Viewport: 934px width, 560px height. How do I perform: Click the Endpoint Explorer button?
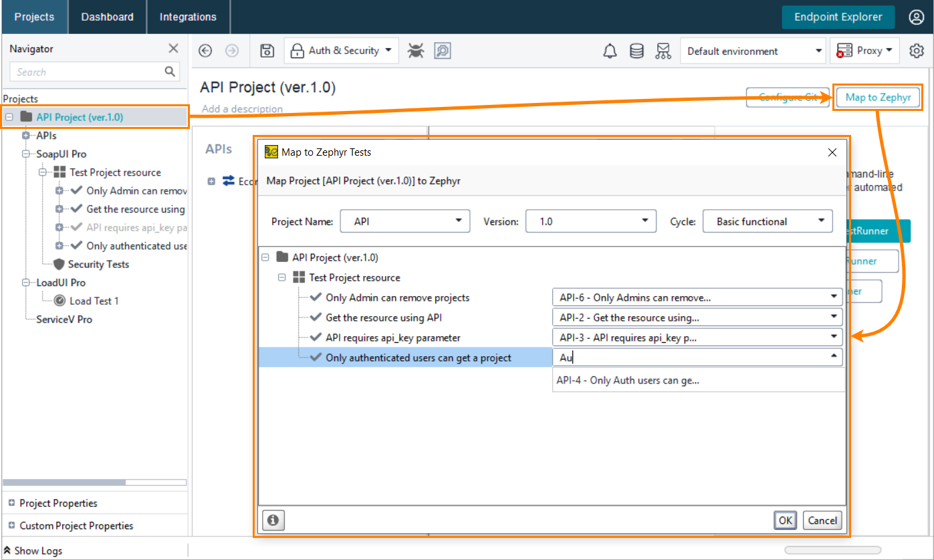[x=838, y=17]
